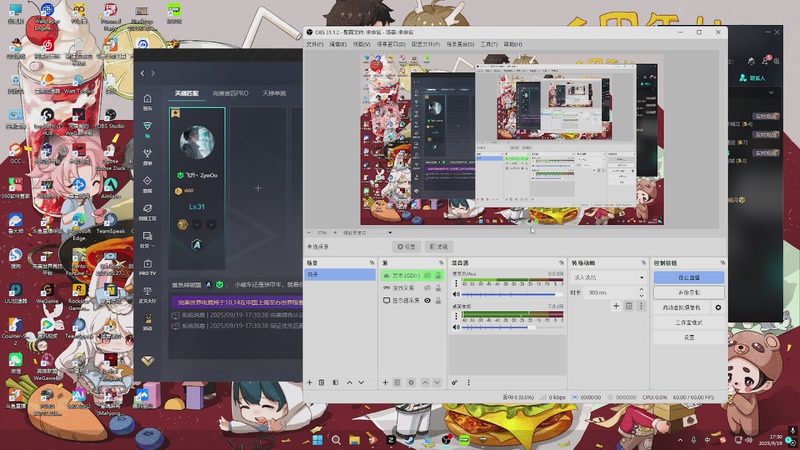Open source 滤镜 filters button in toolbar
The width and height of the screenshot is (800, 450).
click(439, 247)
